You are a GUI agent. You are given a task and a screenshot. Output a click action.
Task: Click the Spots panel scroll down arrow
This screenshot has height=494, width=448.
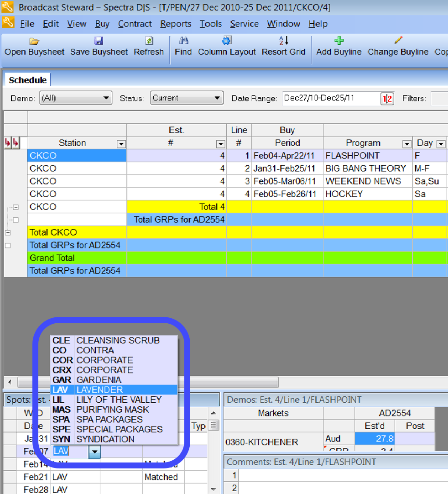214,489
